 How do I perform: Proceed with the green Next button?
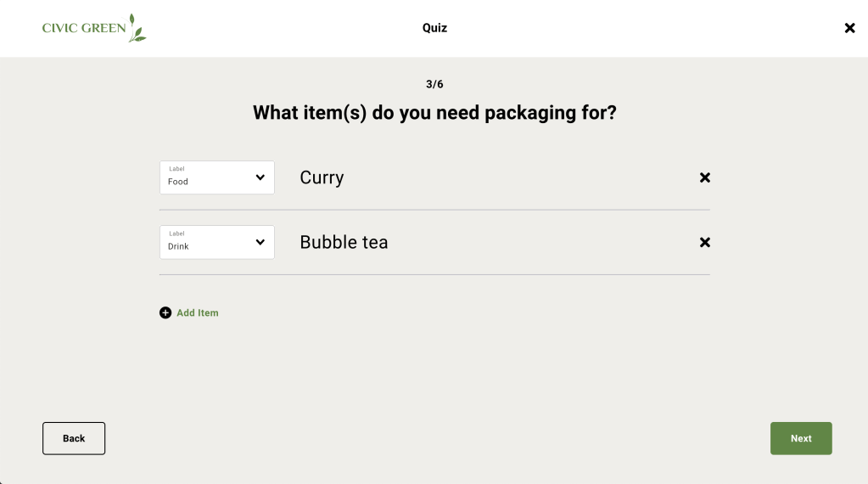pos(801,438)
